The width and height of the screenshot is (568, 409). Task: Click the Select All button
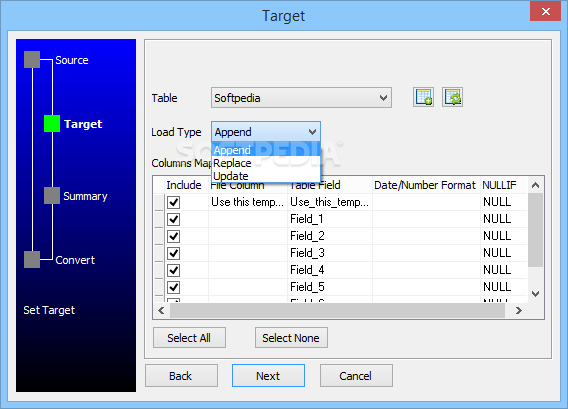[x=189, y=338]
